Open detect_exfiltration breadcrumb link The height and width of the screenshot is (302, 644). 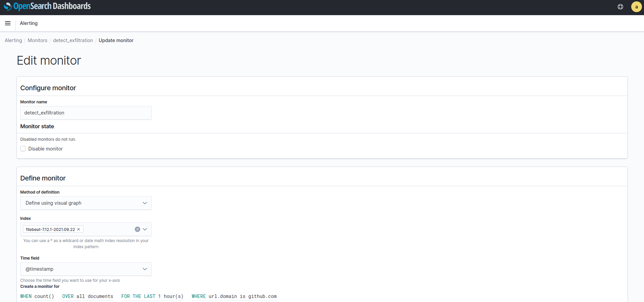tap(73, 40)
